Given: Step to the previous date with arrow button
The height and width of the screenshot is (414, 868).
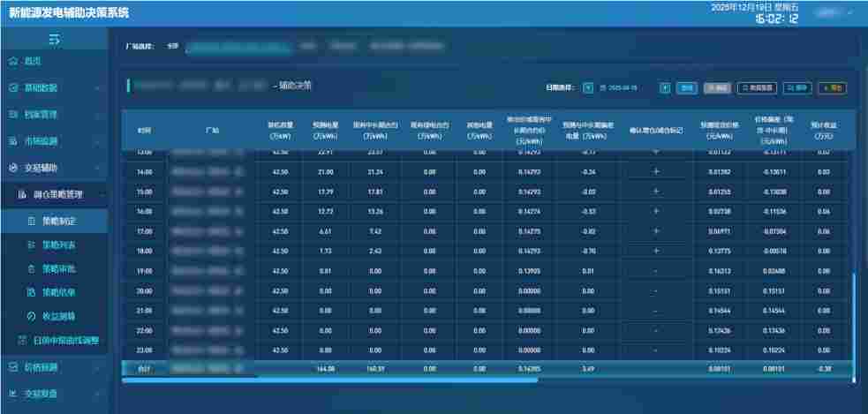Looking at the screenshot, I should point(588,88).
